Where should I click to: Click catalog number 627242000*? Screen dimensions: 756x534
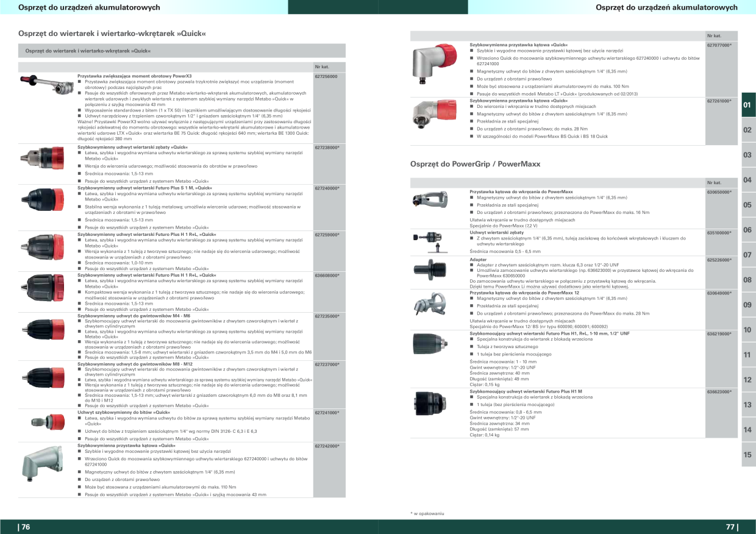click(x=327, y=446)
